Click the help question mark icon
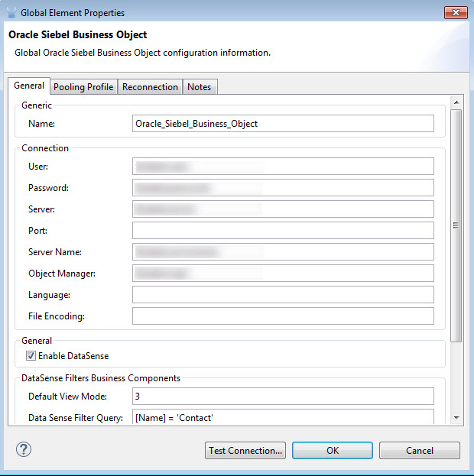The image size is (474, 476). [23, 449]
